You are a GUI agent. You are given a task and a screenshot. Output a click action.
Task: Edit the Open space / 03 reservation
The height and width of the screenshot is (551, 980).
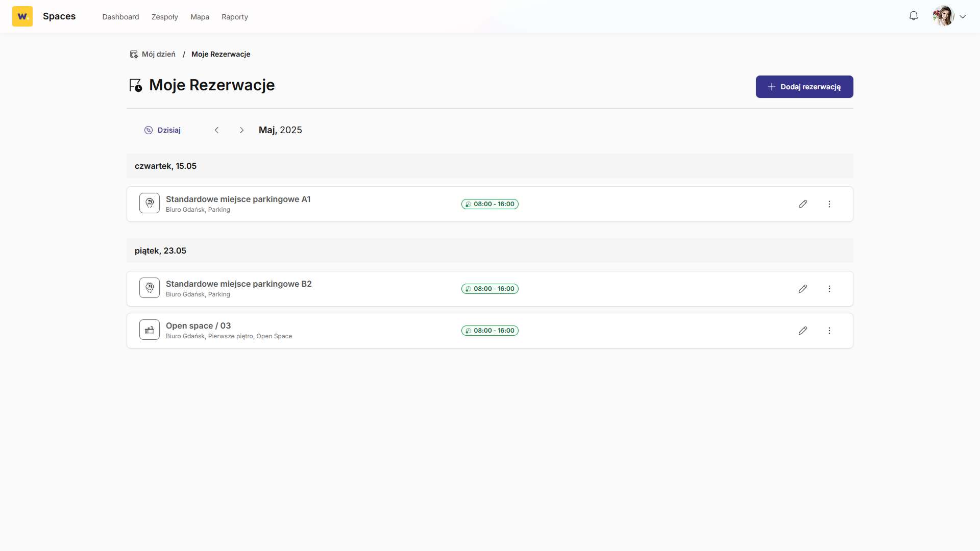tap(803, 331)
